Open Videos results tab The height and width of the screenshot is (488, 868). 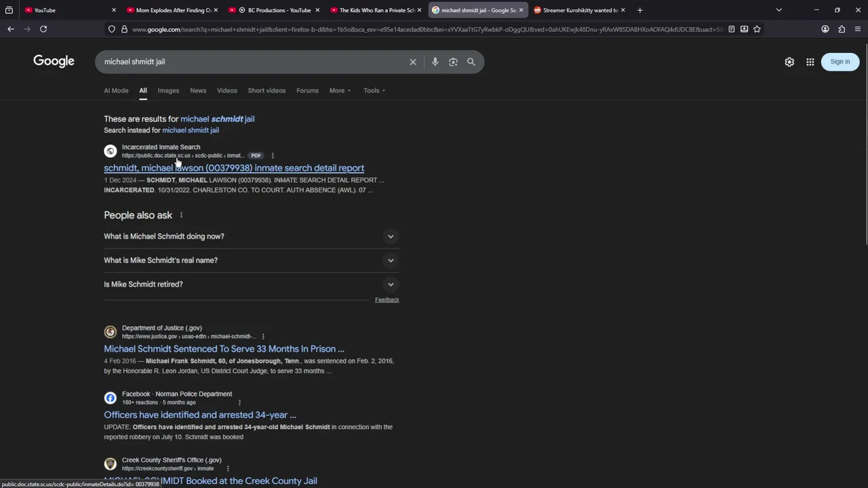227,91
